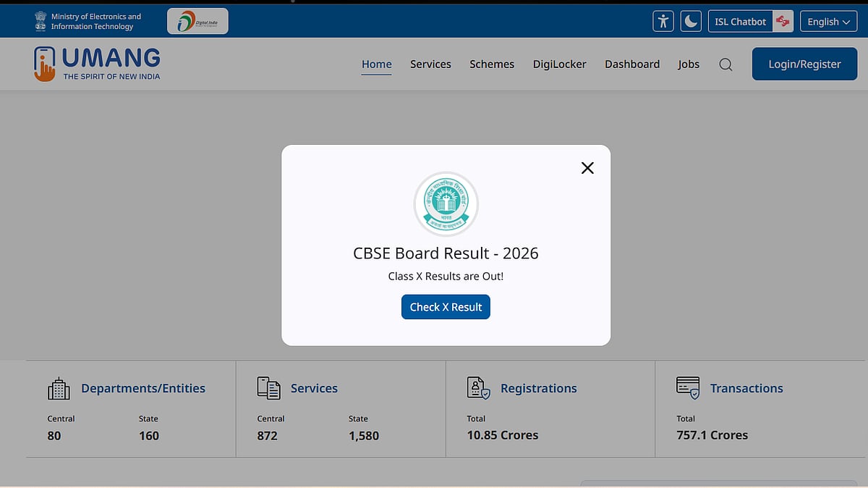Screen dimensions: 868x488
Task: Click the Digital India logo
Action: pos(197,22)
